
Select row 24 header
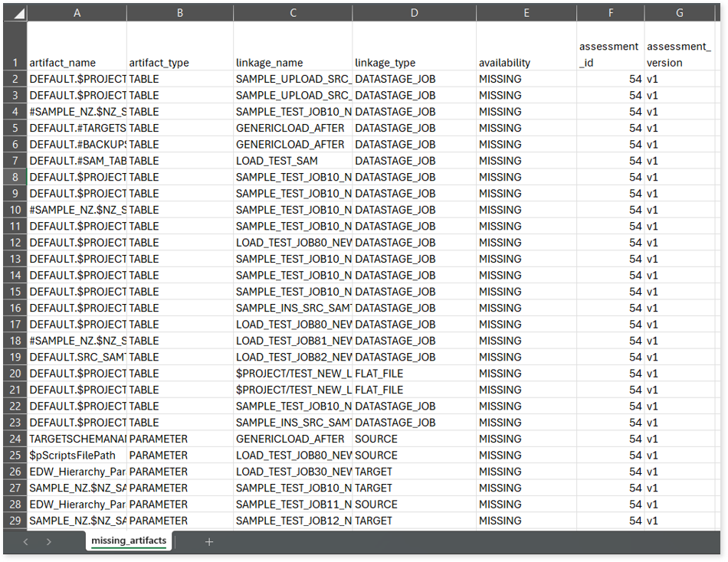[x=15, y=439]
